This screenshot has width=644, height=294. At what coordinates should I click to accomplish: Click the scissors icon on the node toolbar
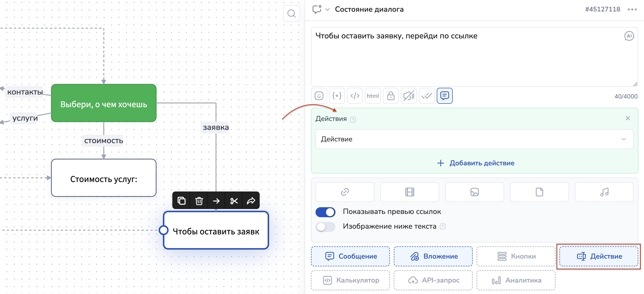click(x=234, y=201)
